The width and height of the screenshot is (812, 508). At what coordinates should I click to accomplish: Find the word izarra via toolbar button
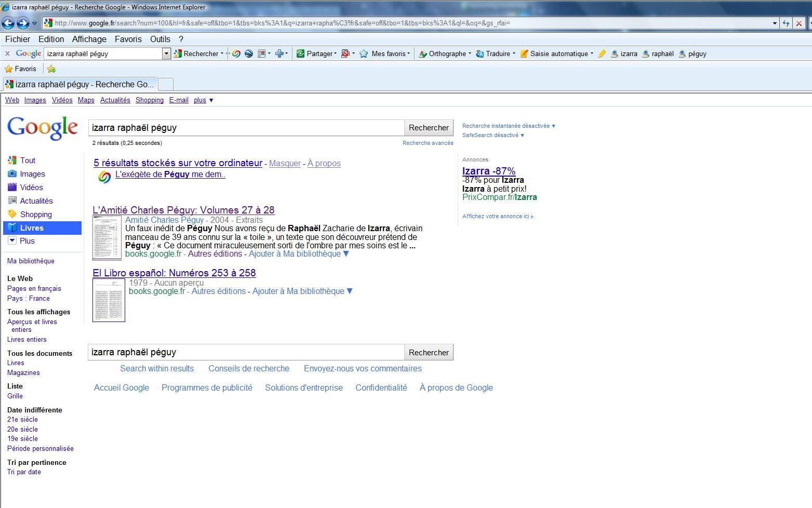pos(624,54)
